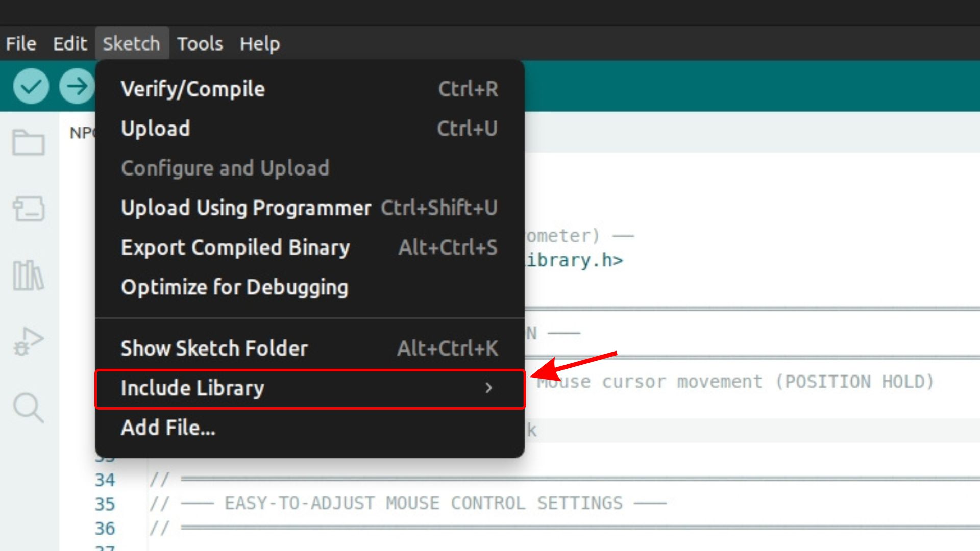Choose Verify/Compile from the Sketch menu

[310, 89]
